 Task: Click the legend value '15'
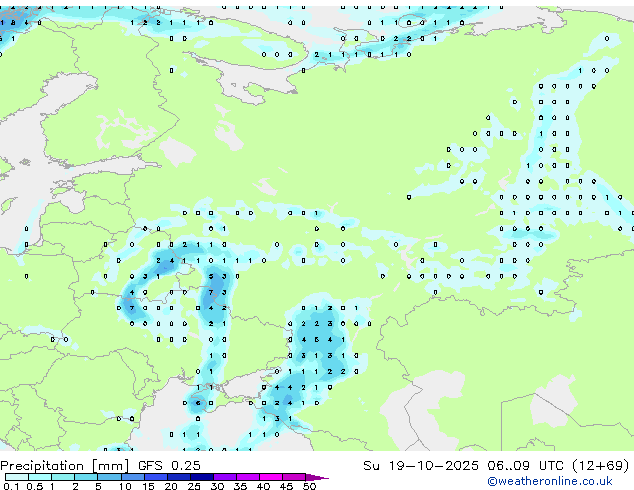coord(148,486)
